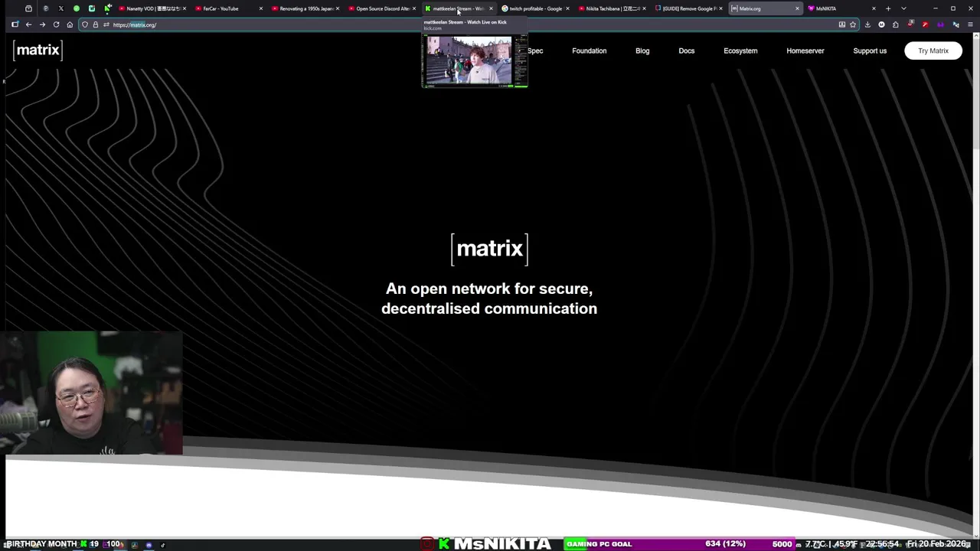Click the Matrix logo in the site header
Image resolution: width=980 pixels, height=551 pixels.
pyautogui.click(x=38, y=51)
